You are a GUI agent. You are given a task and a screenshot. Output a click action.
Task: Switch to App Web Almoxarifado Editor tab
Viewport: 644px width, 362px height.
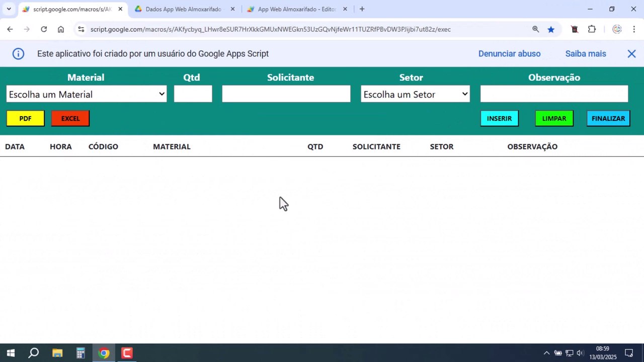coord(296,9)
